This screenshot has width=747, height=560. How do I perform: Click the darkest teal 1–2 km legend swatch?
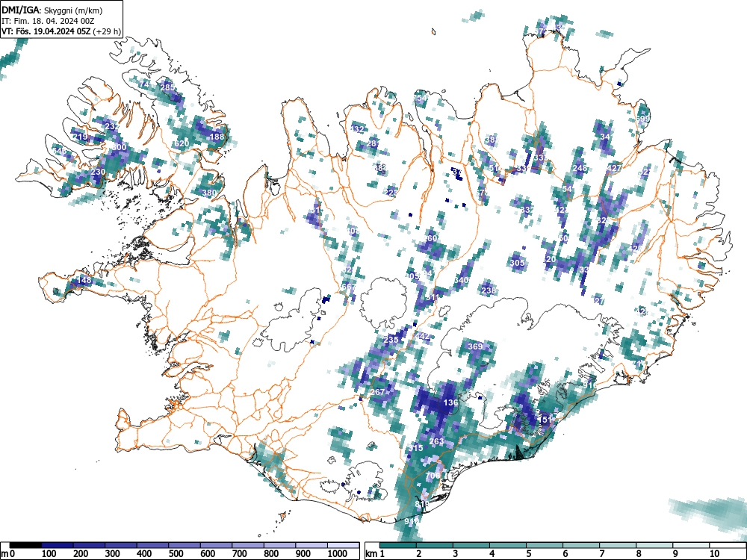pyautogui.click(x=398, y=545)
